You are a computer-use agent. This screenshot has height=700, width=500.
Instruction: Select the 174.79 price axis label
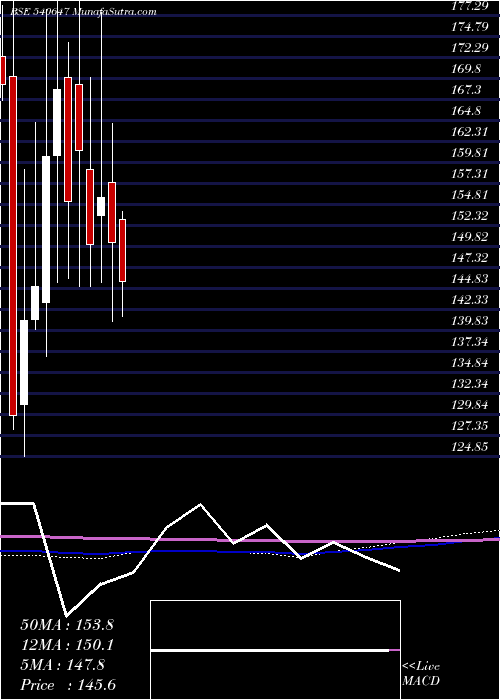pos(470,27)
